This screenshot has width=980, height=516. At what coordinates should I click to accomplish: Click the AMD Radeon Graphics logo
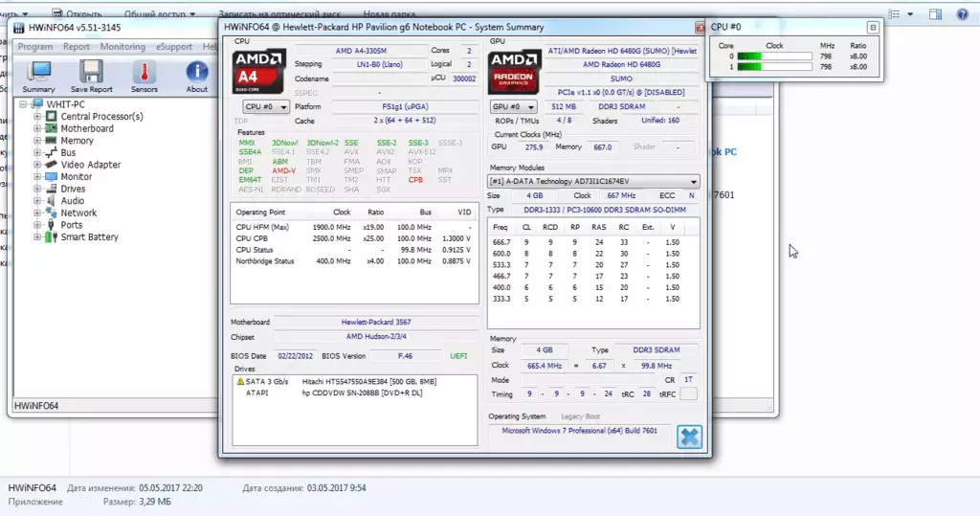514,71
